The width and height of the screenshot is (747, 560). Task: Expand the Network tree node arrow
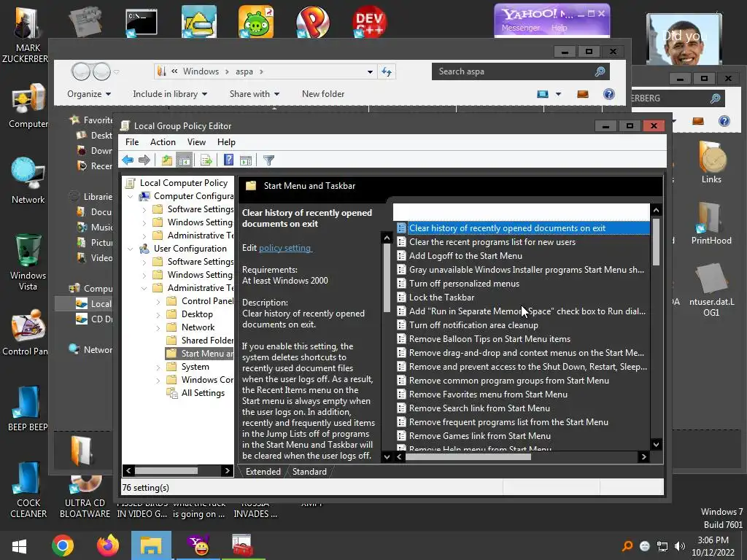click(x=158, y=327)
